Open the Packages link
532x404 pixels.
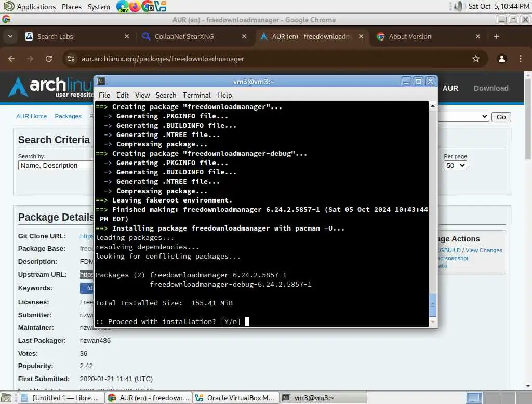68,116
